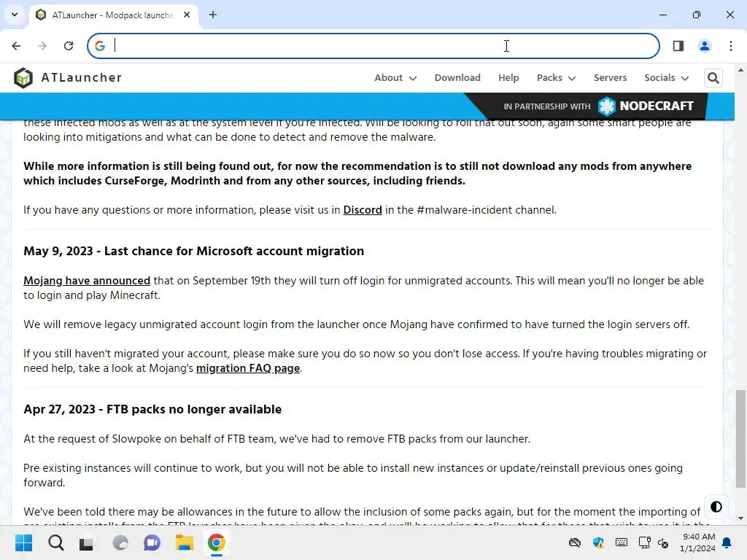Screen dimensions: 747x560
Task: Expand the About menu
Action: pyautogui.click(x=395, y=77)
